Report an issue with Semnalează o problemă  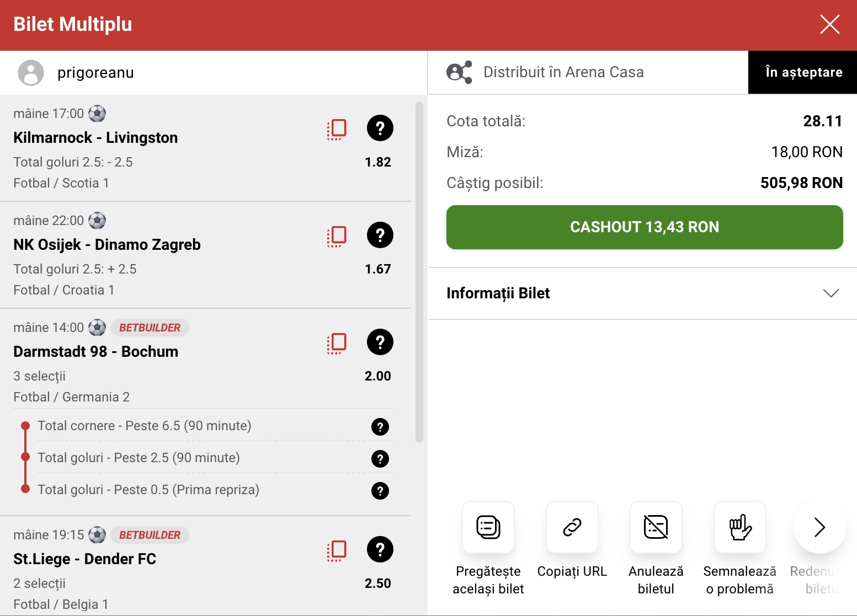click(x=740, y=527)
